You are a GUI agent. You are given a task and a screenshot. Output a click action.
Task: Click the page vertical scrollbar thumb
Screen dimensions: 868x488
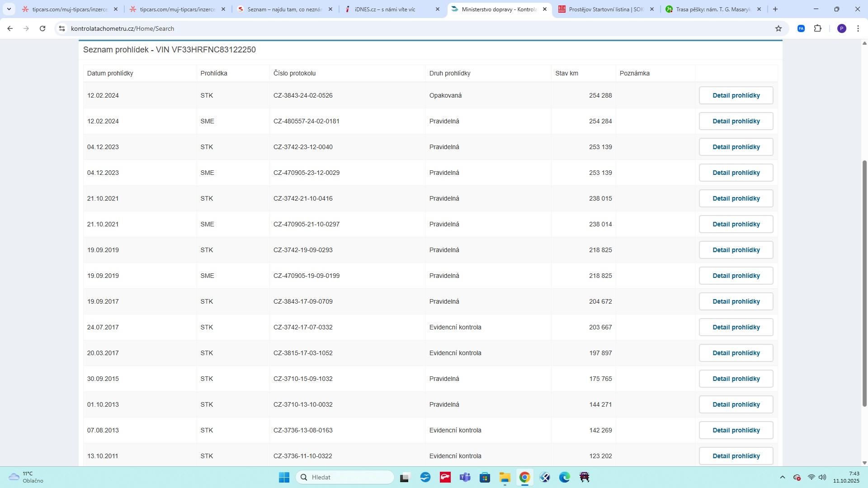click(x=864, y=282)
